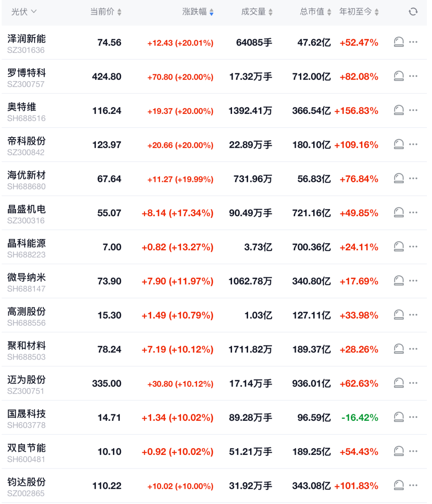Open the 年初至今 sort control
The height and width of the screenshot is (504, 432).
(x=376, y=12)
